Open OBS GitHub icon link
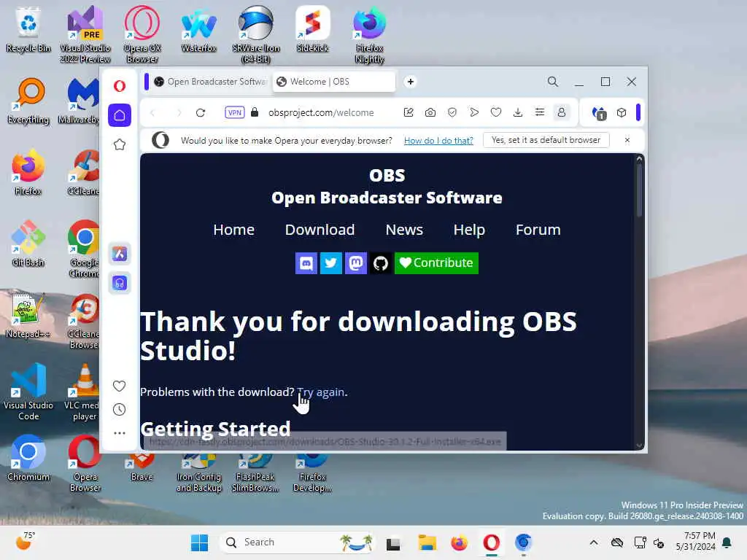 (381, 262)
